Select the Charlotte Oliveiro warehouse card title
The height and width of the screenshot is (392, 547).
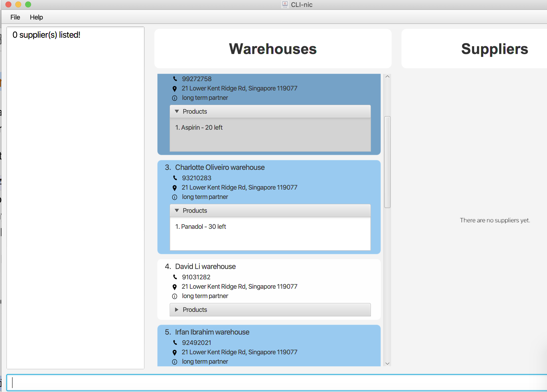pos(219,167)
